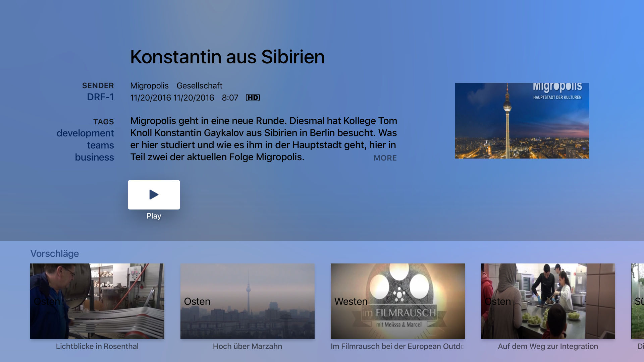Click the HD quality badge
Screen dimensions: 644x362
tap(253, 98)
